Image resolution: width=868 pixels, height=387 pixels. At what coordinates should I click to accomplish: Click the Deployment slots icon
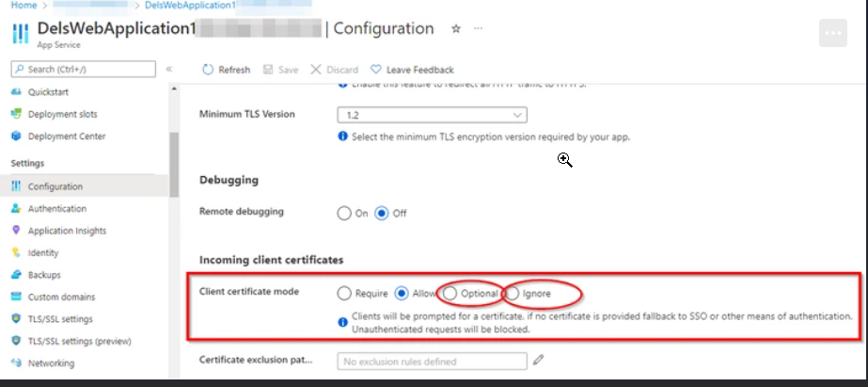click(x=16, y=114)
